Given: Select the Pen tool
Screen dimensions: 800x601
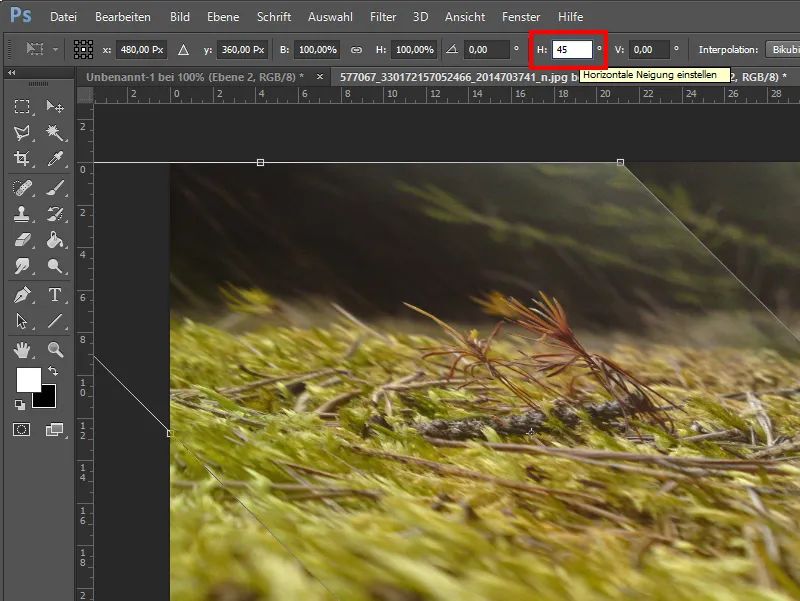Looking at the screenshot, I should [21, 295].
